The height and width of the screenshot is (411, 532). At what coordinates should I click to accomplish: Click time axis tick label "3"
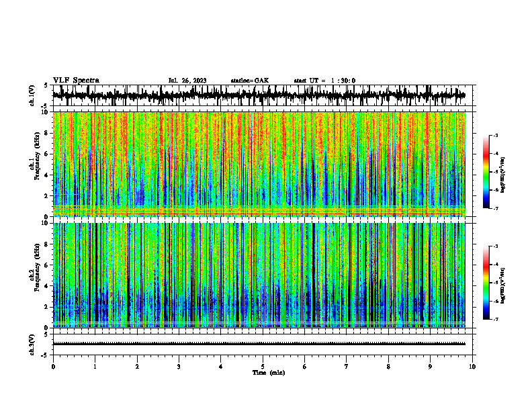[x=179, y=367]
